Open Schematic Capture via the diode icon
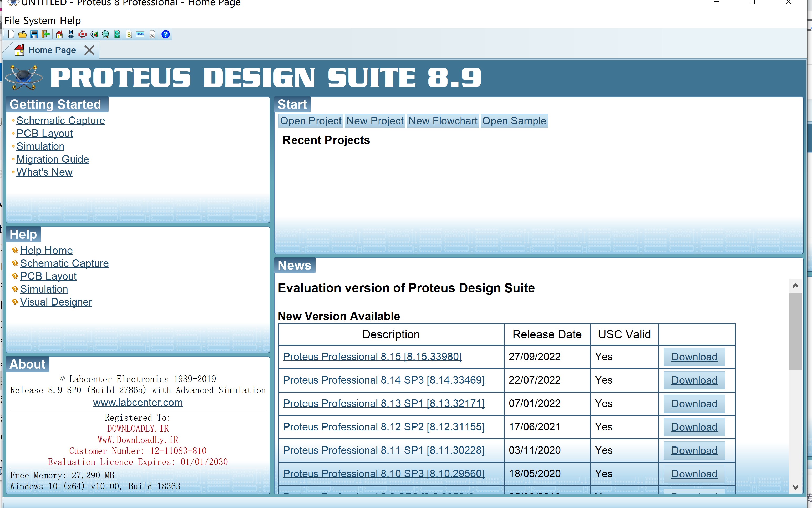The width and height of the screenshot is (812, 508). pos(70,34)
